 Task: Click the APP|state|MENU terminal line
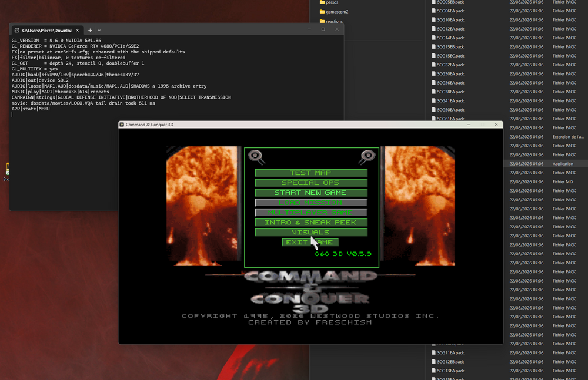[31, 109]
